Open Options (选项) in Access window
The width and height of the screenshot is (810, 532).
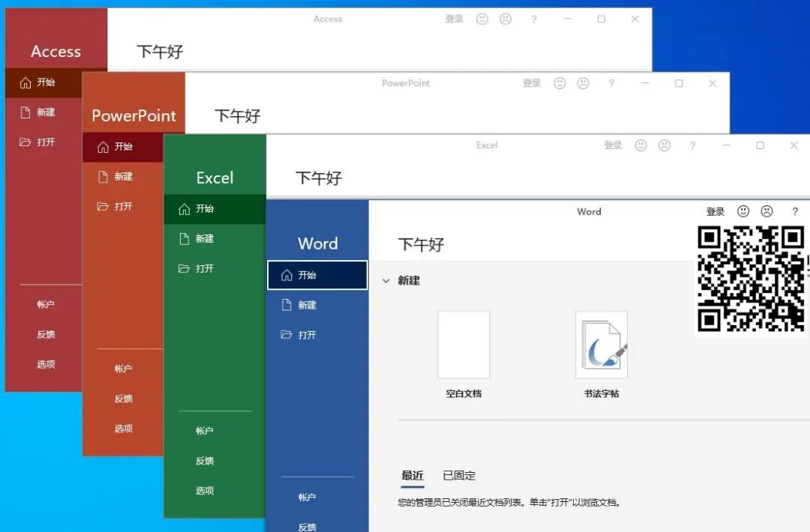[x=46, y=364]
